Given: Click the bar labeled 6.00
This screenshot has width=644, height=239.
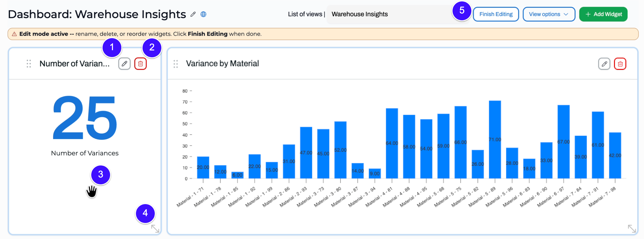Looking at the screenshot, I should (237, 175).
